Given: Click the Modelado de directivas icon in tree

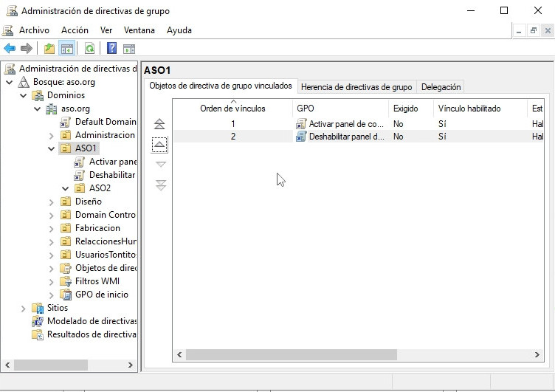Looking at the screenshot, I should [x=38, y=321].
